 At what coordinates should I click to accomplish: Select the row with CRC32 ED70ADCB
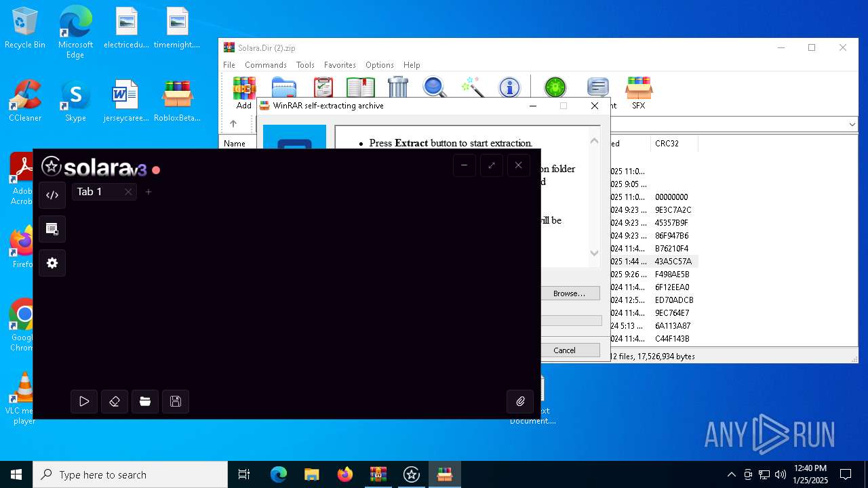[654, 300]
